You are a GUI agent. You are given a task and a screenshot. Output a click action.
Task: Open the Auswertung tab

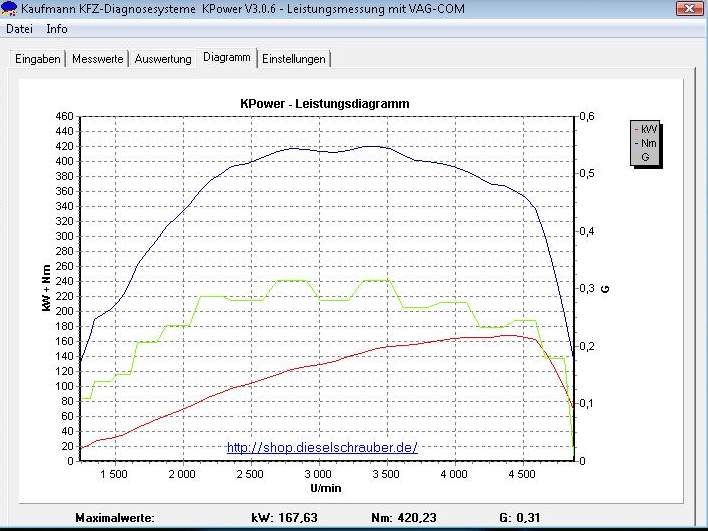pyautogui.click(x=163, y=59)
